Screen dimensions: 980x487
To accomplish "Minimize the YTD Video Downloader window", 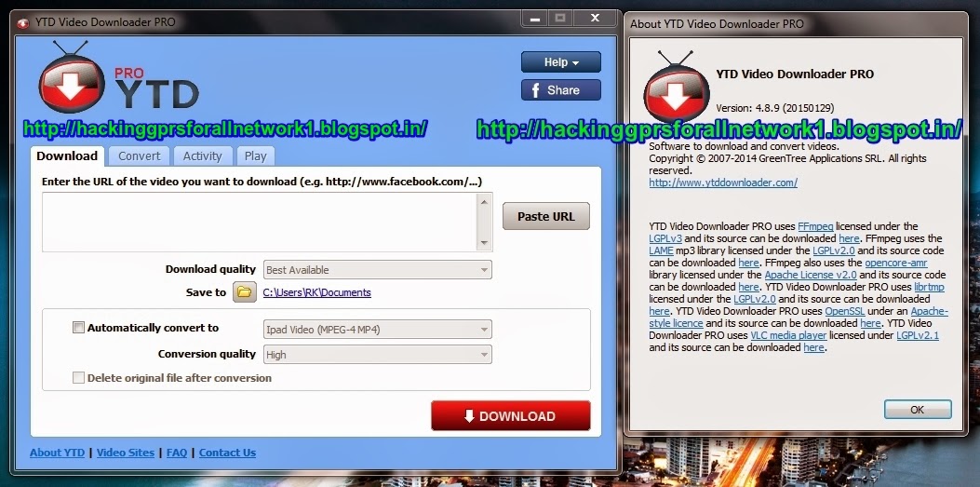I will coord(535,19).
